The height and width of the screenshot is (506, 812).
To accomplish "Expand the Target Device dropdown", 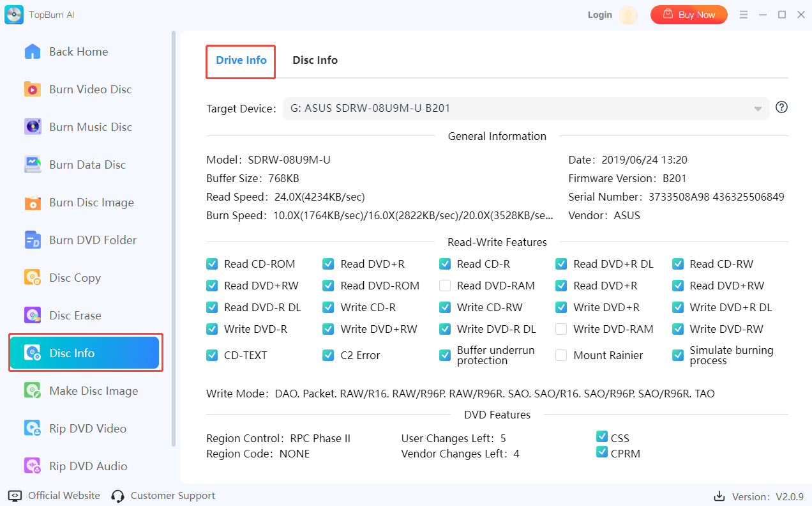I will (x=758, y=109).
